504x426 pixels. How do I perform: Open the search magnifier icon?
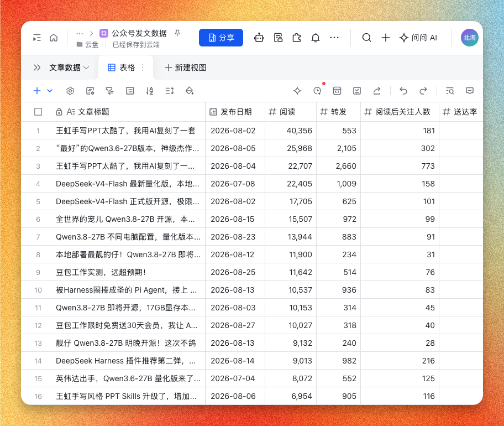coord(367,38)
